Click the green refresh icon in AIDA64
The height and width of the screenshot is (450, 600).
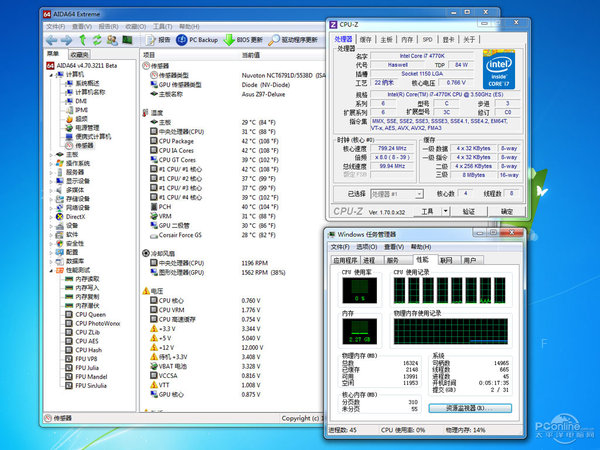[96, 39]
